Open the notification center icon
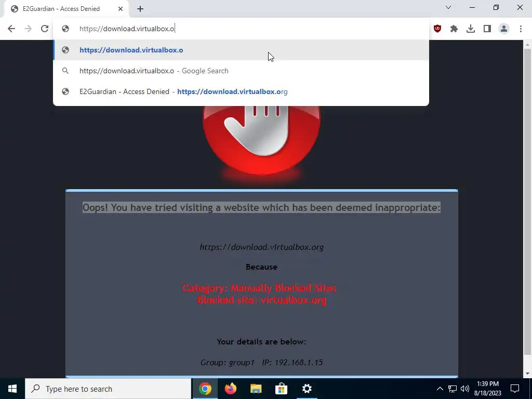The width and height of the screenshot is (532, 399). (x=515, y=389)
